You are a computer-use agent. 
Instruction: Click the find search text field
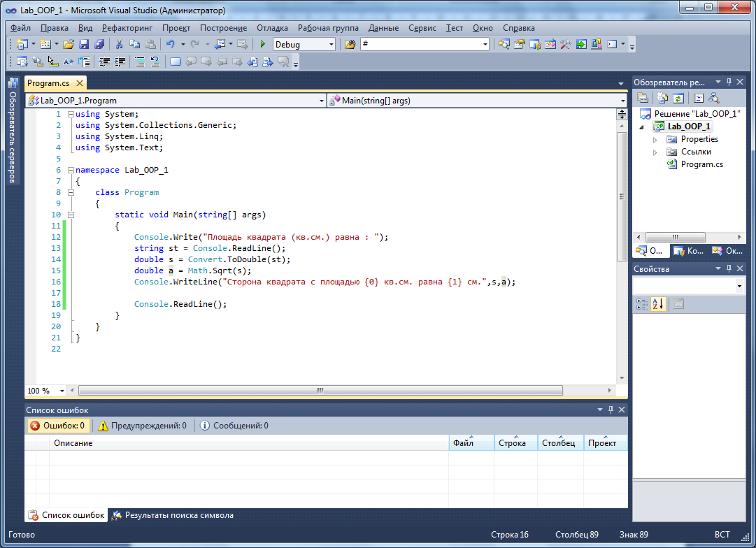[420, 44]
